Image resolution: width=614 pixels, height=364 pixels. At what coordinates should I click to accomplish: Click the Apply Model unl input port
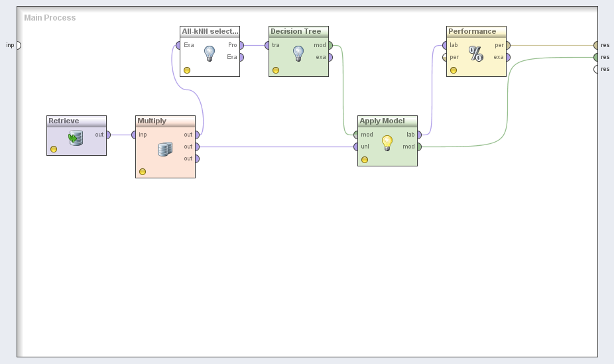356,147
